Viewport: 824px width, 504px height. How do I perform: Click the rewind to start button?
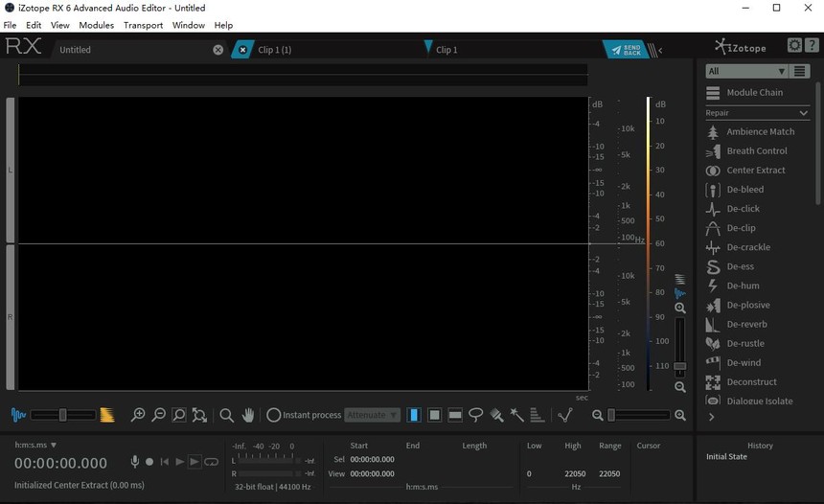[x=165, y=462]
